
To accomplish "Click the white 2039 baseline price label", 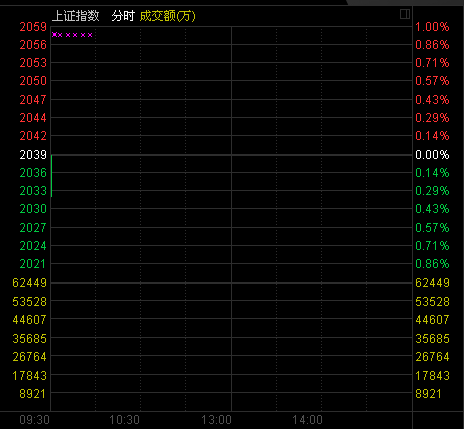I will coord(33,155).
